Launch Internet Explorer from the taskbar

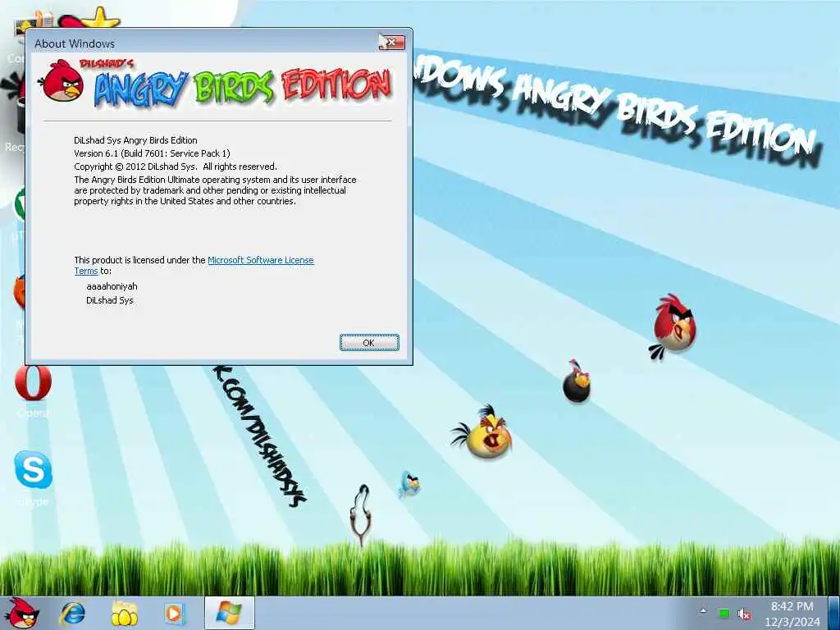tap(72, 614)
